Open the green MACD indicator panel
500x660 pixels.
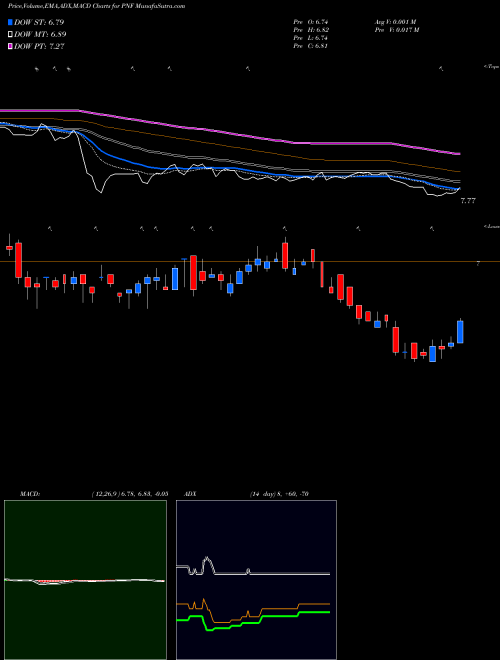(85, 580)
